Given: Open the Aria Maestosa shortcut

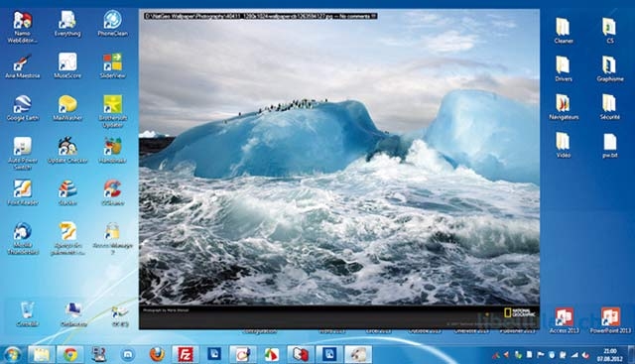Looking at the screenshot, I should (x=22, y=66).
